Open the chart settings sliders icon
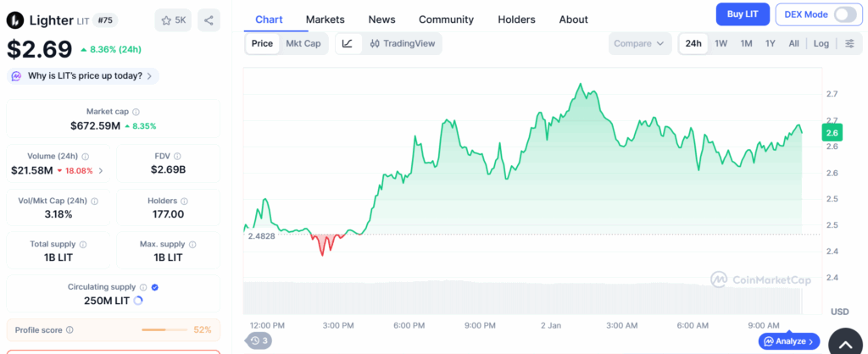868x354 pixels. (x=849, y=43)
